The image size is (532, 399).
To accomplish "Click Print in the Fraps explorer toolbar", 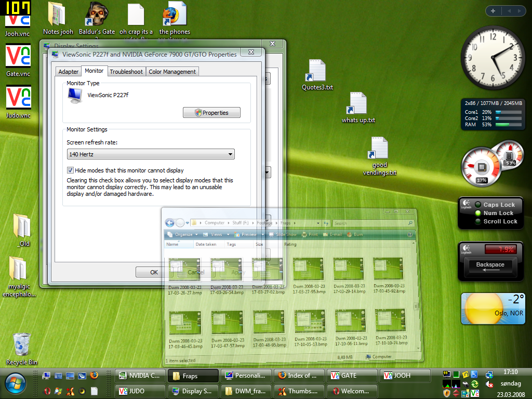I will tap(310, 234).
